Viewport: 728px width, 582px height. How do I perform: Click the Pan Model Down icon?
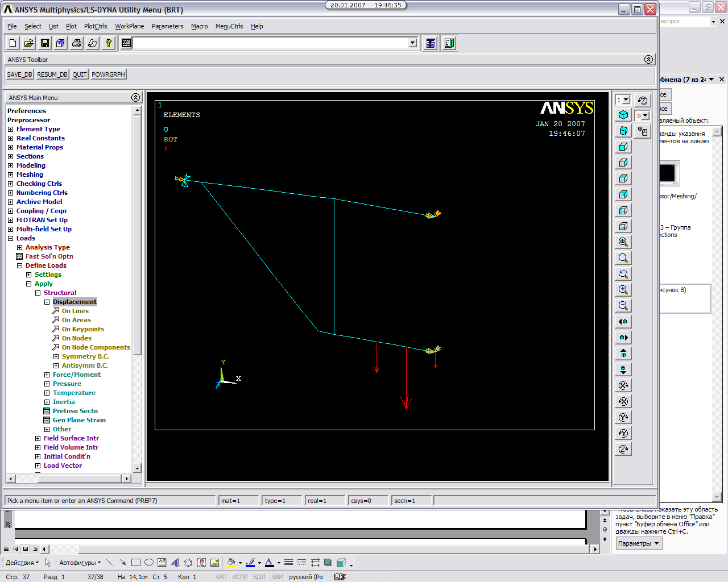623,369
